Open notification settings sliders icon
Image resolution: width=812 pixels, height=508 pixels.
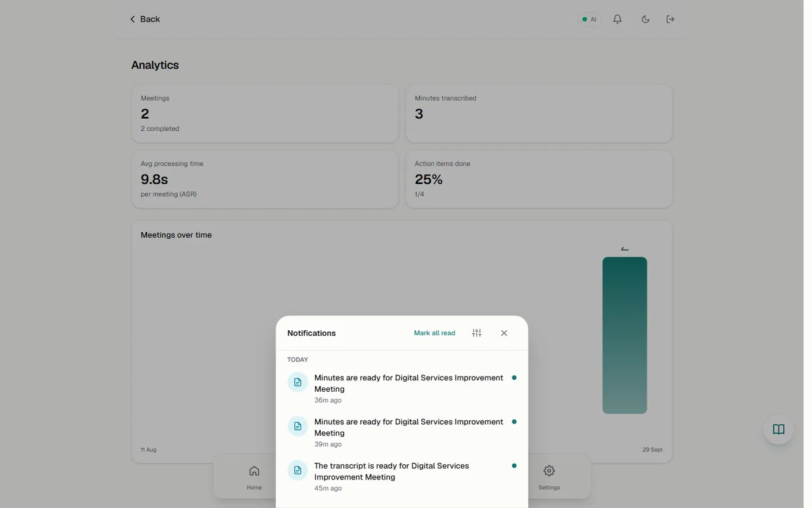click(x=476, y=333)
